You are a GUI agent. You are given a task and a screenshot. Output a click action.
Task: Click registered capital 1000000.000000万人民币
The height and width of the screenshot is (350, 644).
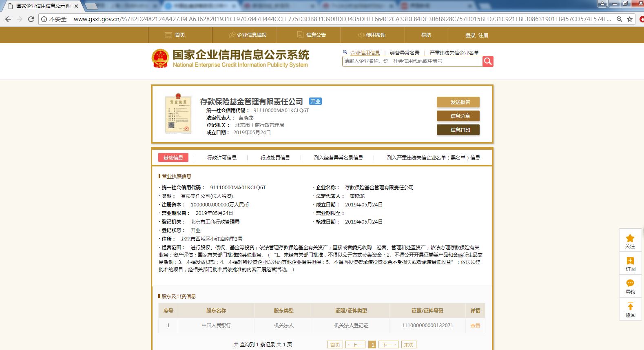click(x=219, y=205)
